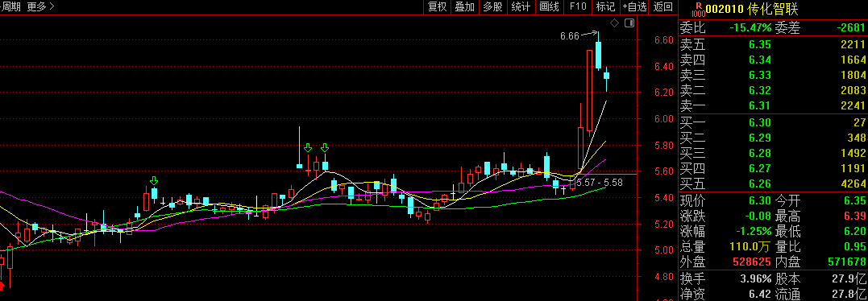Click the stock name 002010 传化智联

coord(752,10)
